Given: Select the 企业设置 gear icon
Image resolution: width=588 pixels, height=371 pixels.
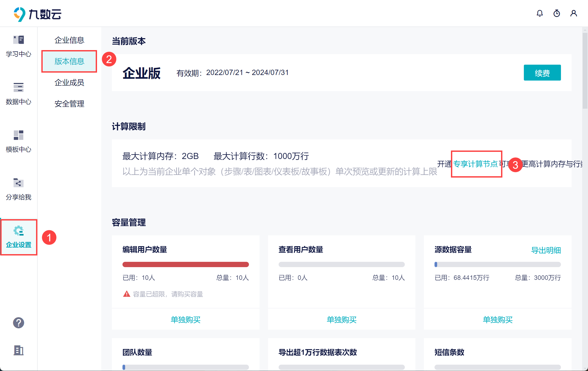Looking at the screenshot, I should (19, 231).
